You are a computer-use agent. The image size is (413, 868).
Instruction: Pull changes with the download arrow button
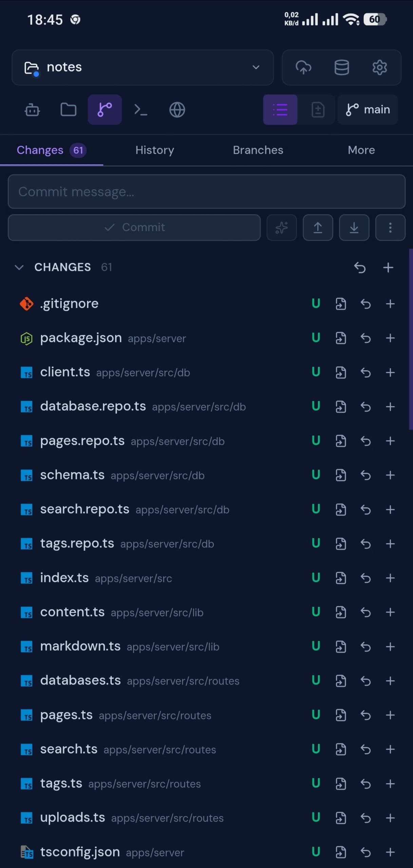point(354,227)
